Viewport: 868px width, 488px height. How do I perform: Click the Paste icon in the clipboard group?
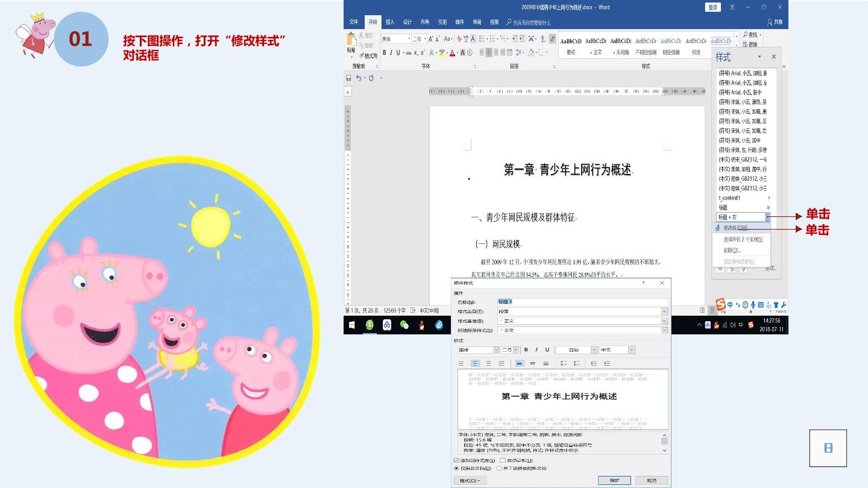(x=351, y=39)
